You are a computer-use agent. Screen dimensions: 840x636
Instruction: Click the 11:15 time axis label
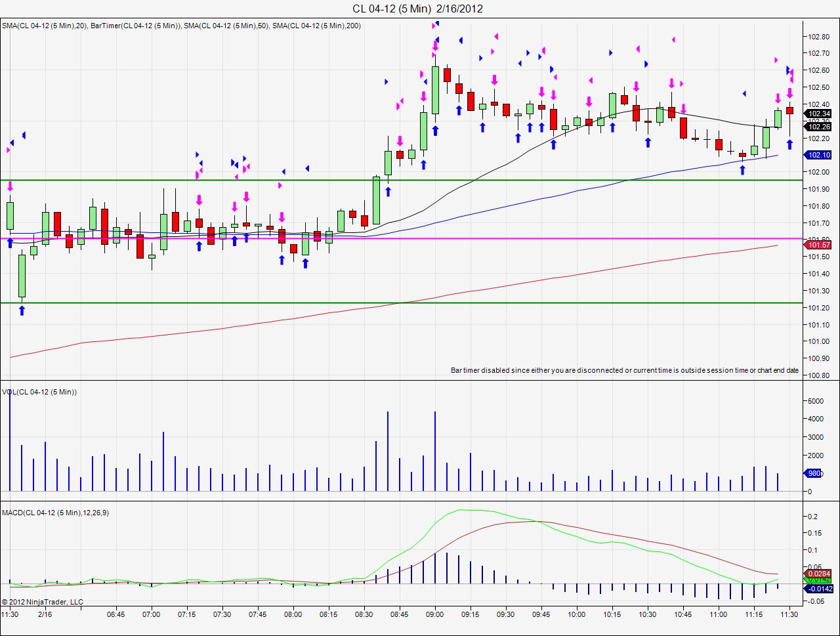tap(754, 614)
